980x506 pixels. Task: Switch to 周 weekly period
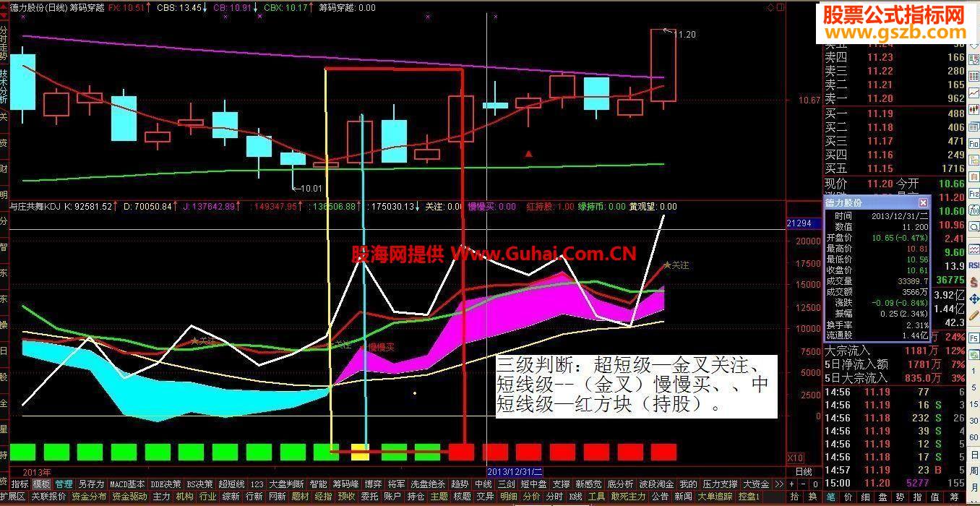(x=973, y=471)
